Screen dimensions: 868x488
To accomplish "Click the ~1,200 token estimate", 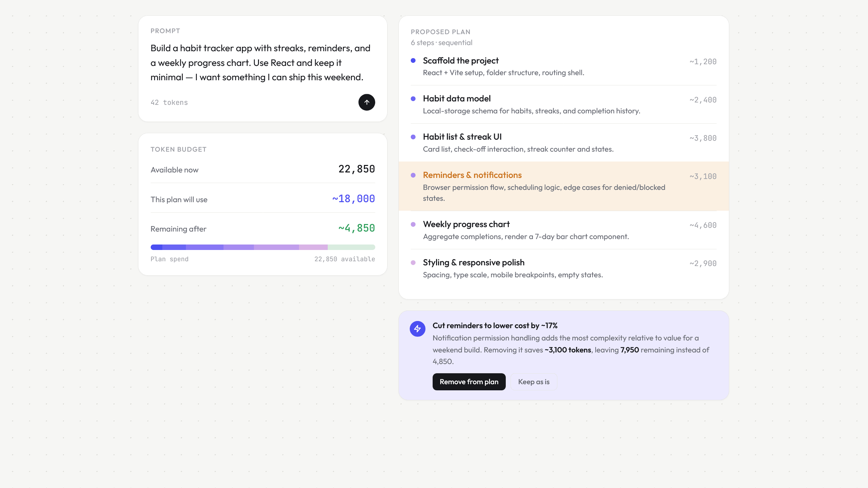I will tap(703, 62).
